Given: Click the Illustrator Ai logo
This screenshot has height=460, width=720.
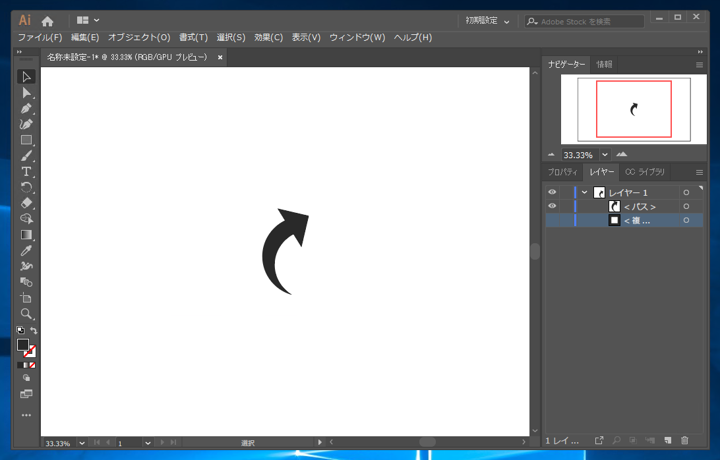Looking at the screenshot, I should pyautogui.click(x=25, y=20).
